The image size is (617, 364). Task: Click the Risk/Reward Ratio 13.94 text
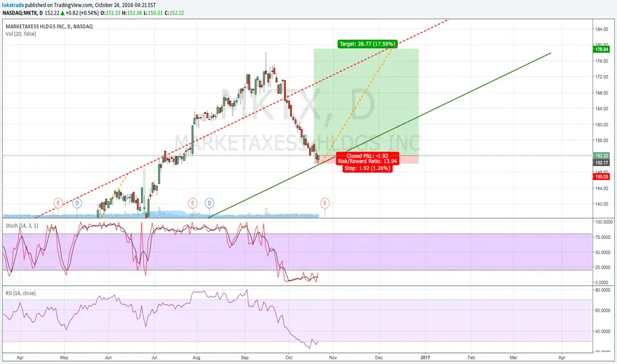coord(367,161)
